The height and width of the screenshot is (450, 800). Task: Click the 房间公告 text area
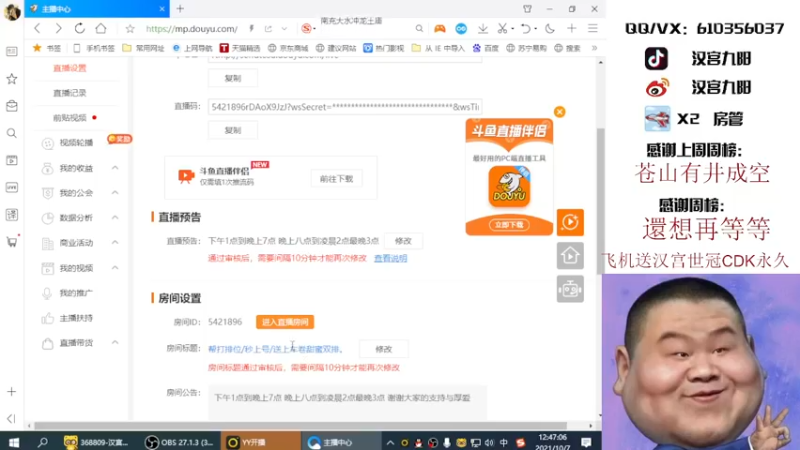tap(347, 402)
